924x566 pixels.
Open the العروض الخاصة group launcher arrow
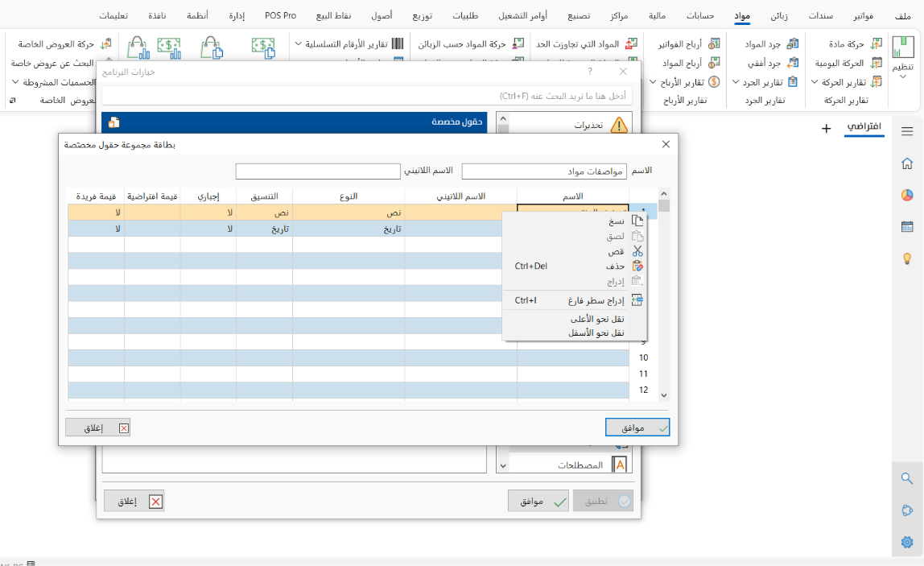pyautogui.click(x=12, y=101)
